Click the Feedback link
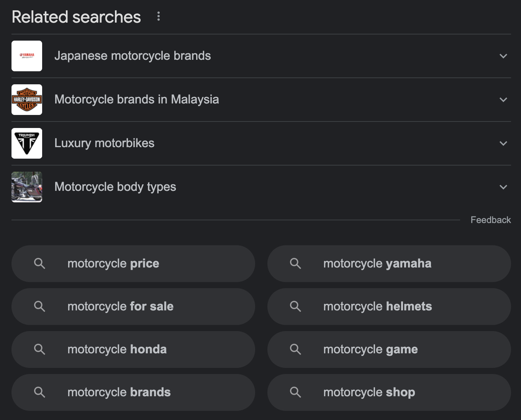The width and height of the screenshot is (521, 420). click(490, 220)
